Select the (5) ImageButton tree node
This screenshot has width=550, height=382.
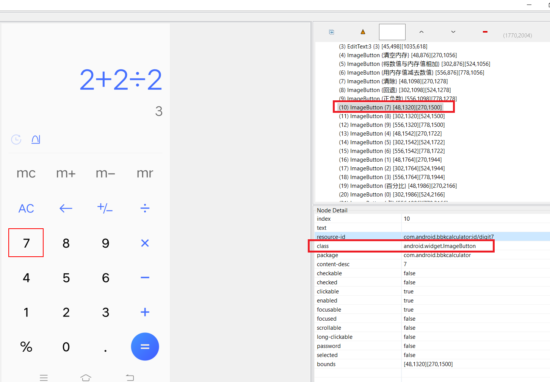point(414,64)
